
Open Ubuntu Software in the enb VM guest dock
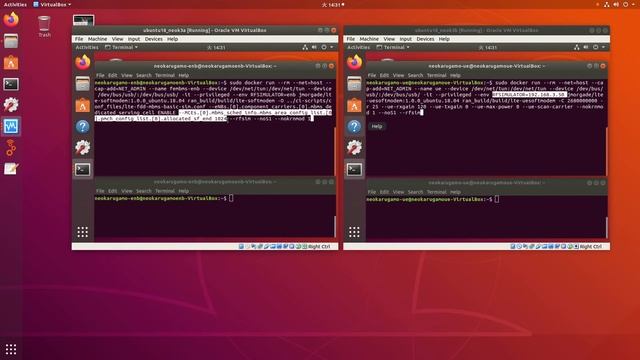[x=82, y=105]
